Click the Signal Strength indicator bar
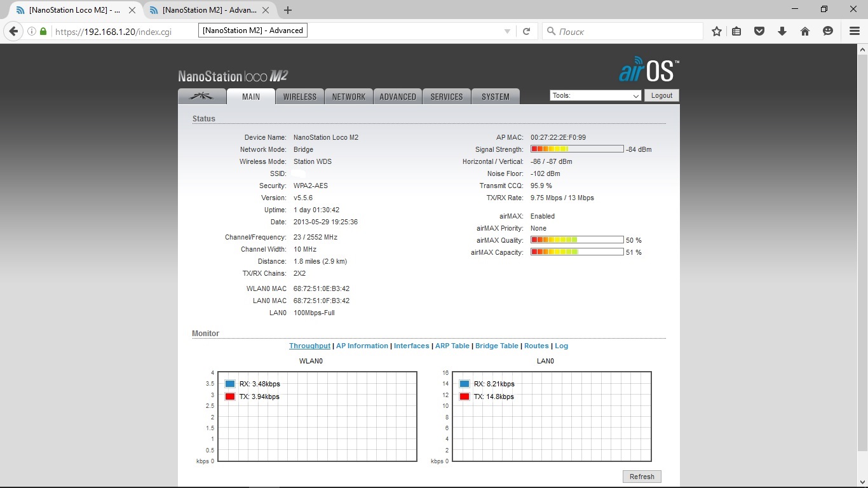 tap(576, 149)
